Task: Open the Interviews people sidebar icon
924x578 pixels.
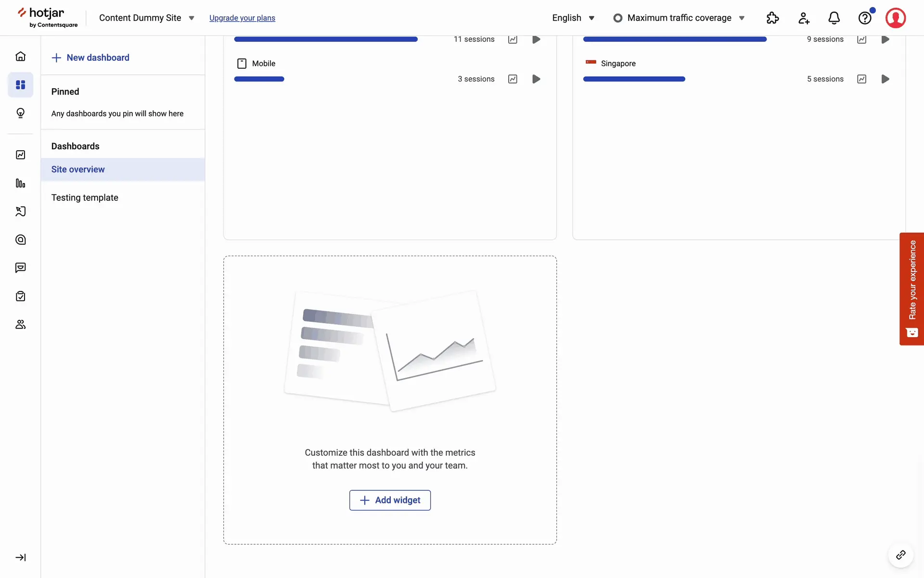Action: click(20, 325)
